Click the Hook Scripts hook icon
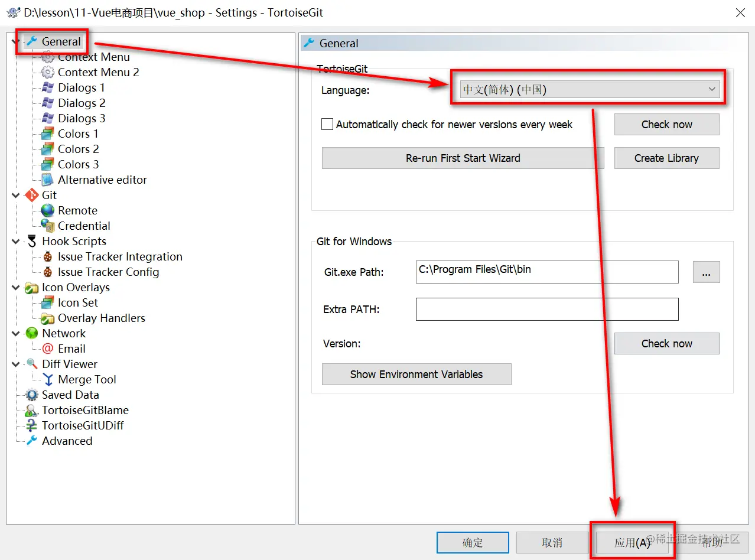Screen dimensions: 755x560 coord(32,241)
